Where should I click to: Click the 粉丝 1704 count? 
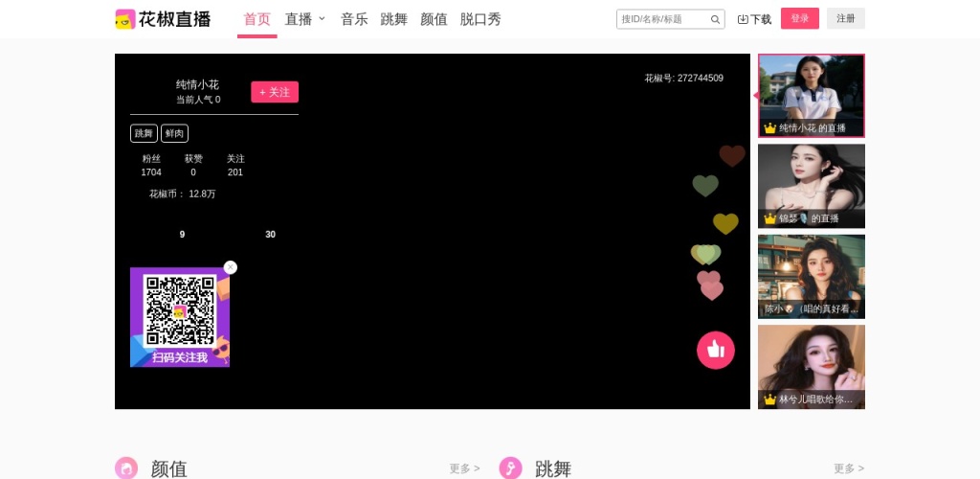(151, 166)
